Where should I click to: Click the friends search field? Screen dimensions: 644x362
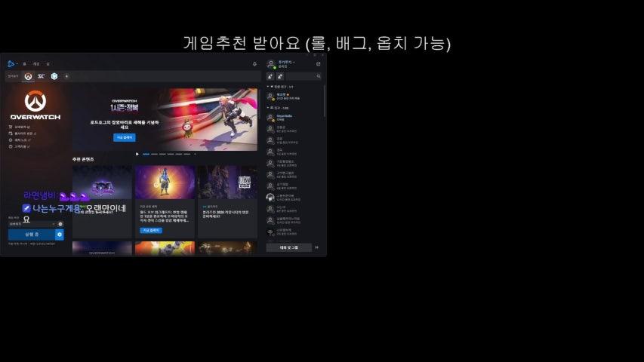[x=304, y=76]
